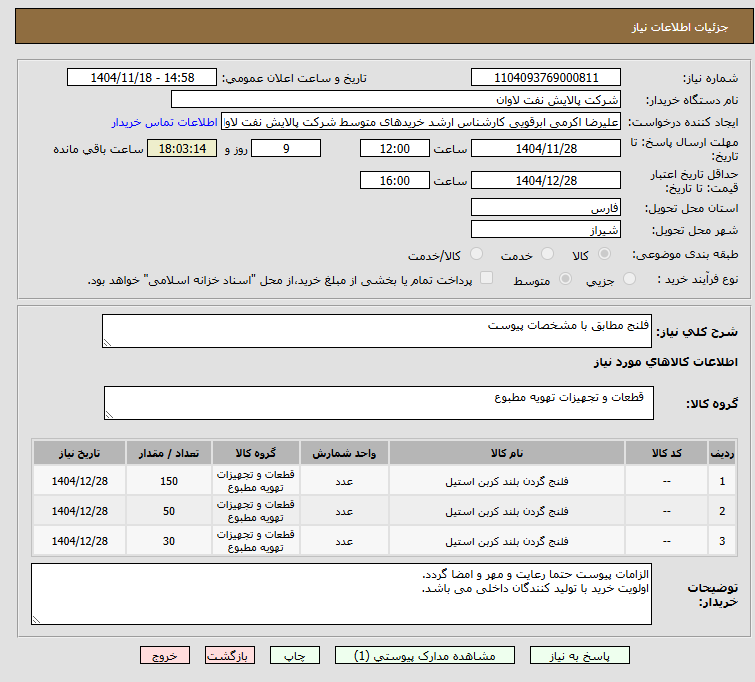Open اطلاعات تماس خریدار link
The image size is (755, 682).
click(x=165, y=122)
